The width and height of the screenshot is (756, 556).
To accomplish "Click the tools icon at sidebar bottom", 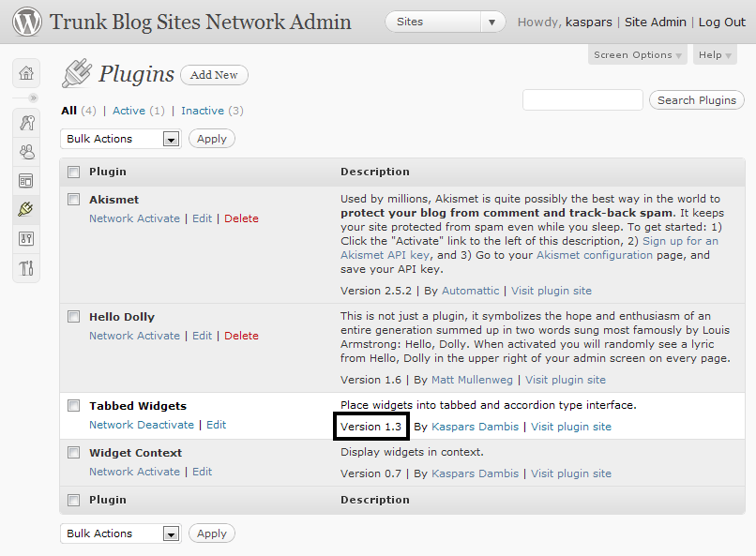I will click(25, 267).
